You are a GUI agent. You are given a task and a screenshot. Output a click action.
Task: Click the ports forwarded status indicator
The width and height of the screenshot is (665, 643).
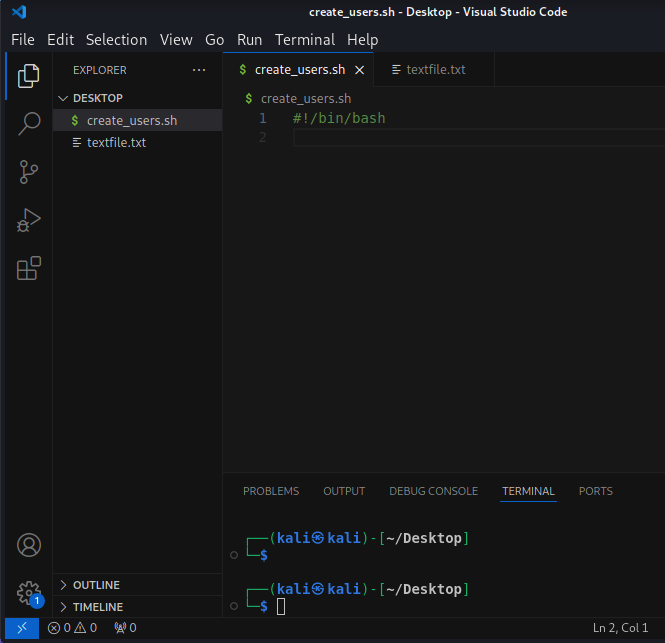point(126,628)
